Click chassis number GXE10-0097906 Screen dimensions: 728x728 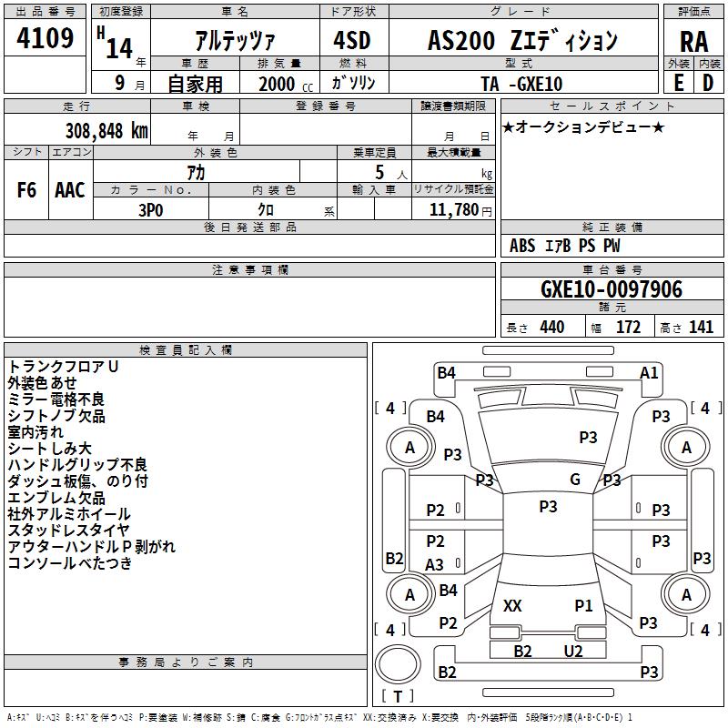tap(612, 289)
